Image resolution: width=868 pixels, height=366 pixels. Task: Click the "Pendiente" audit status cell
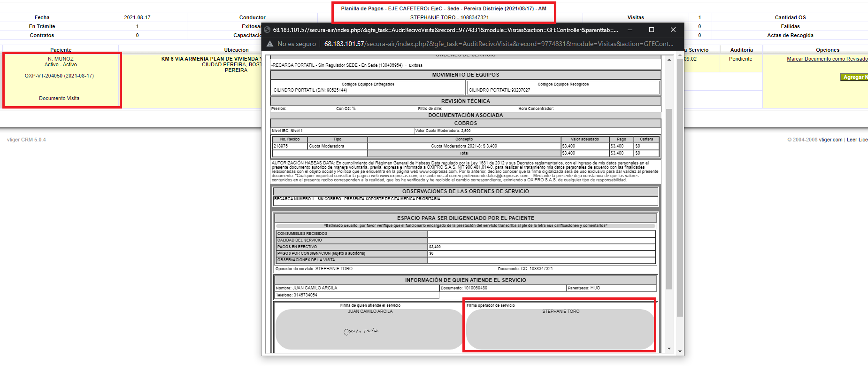click(x=741, y=59)
